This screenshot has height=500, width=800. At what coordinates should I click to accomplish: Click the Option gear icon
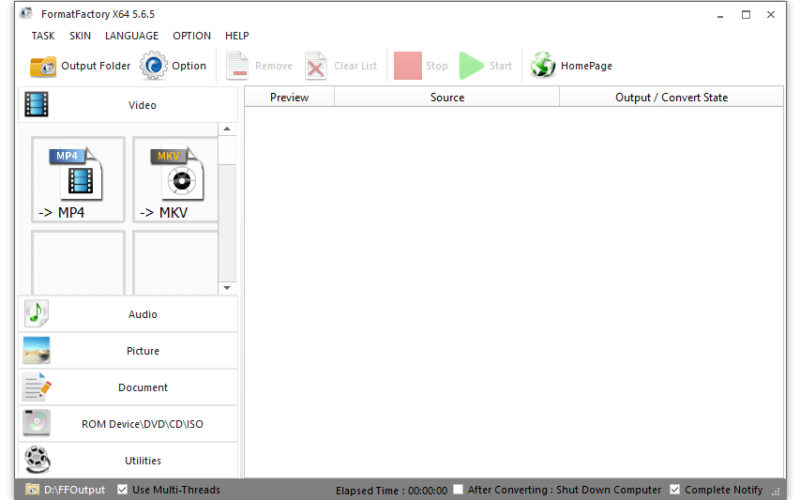point(154,66)
